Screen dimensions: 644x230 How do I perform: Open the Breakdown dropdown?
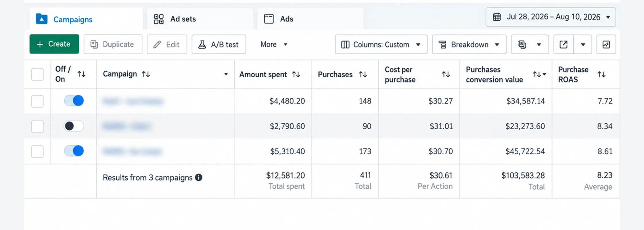click(x=469, y=44)
